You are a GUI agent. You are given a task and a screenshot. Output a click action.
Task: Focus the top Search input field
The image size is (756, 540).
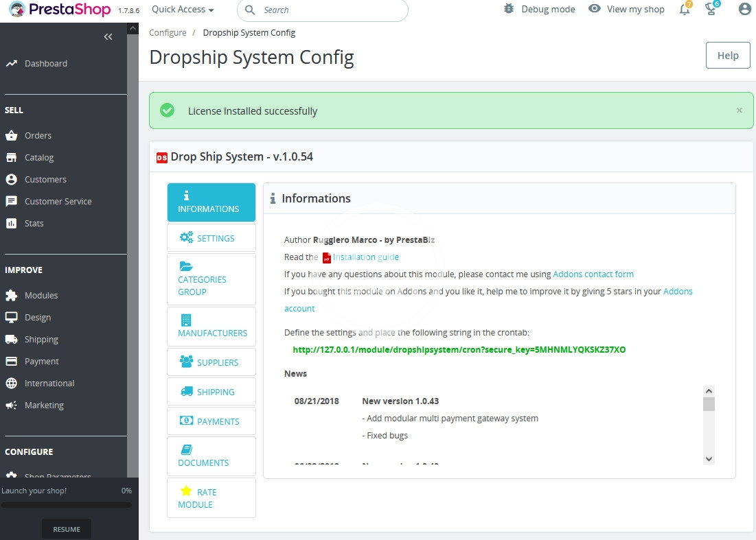[x=330, y=10]
